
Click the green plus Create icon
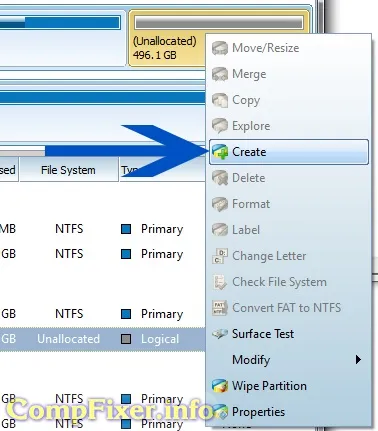[220, 152]
